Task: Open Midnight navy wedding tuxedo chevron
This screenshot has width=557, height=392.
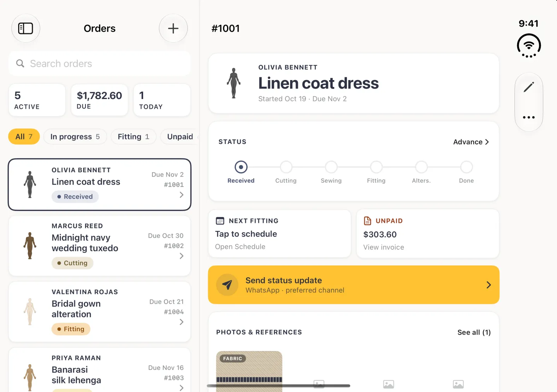Action: (x=181, y=256)
